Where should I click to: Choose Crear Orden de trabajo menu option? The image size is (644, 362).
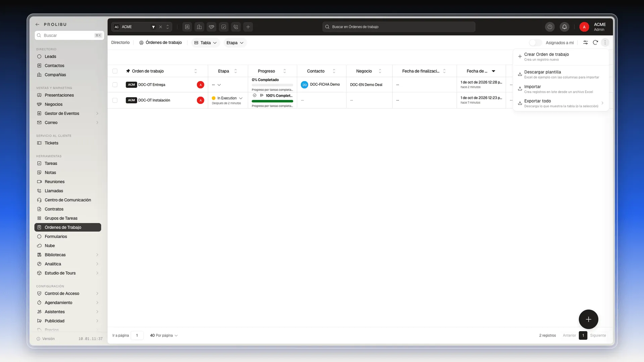click(x=561, y=57)
